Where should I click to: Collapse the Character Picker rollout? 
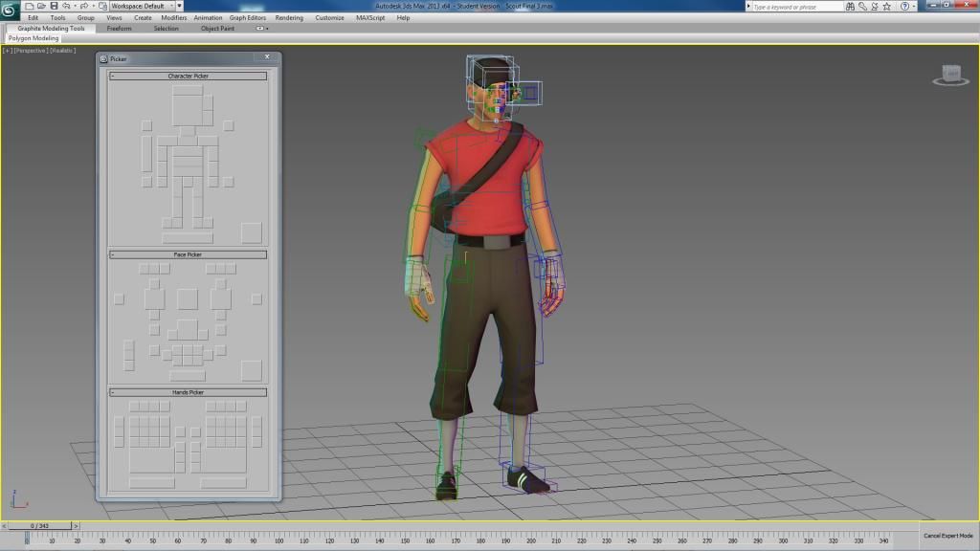(x=188, y=77)
